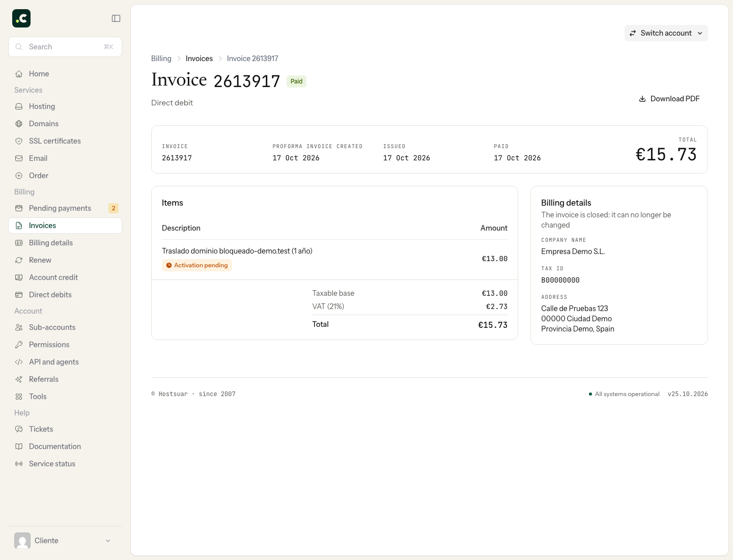This screenshot has height=560, width=733.
Task: Click the Cliente avatar thumbnail
Action: point(22,541)
